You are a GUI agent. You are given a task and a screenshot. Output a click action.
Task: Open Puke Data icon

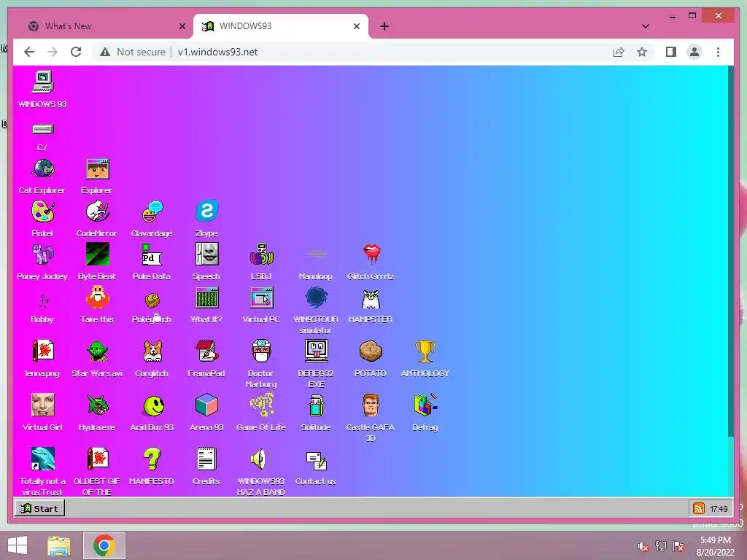(x=152, y=254)
